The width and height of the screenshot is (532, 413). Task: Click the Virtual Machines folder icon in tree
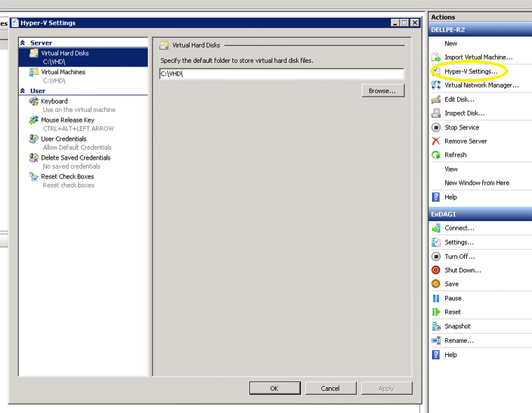[34, 72]
